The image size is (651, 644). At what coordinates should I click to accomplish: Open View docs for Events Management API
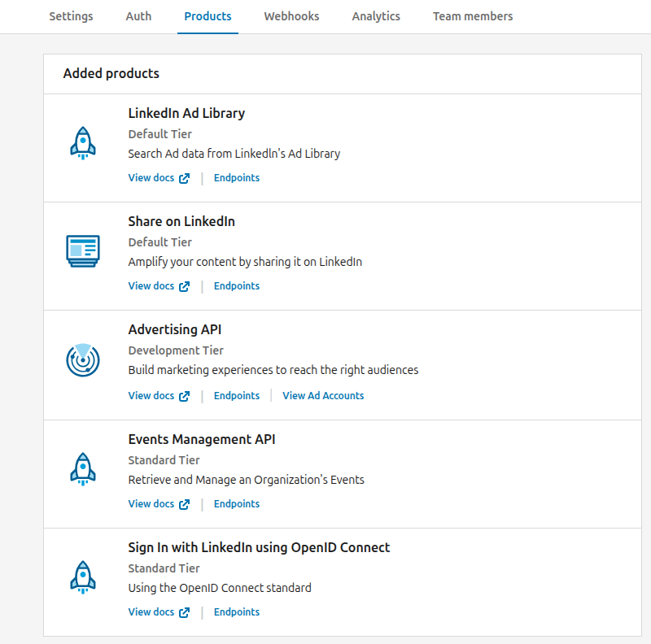[x=151, y=504]
